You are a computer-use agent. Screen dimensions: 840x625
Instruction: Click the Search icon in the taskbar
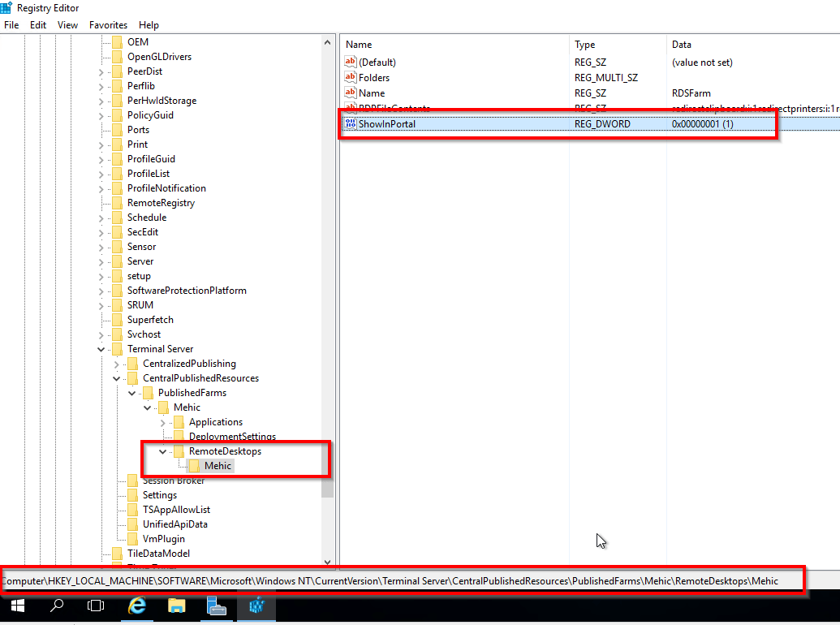point(58,607)
